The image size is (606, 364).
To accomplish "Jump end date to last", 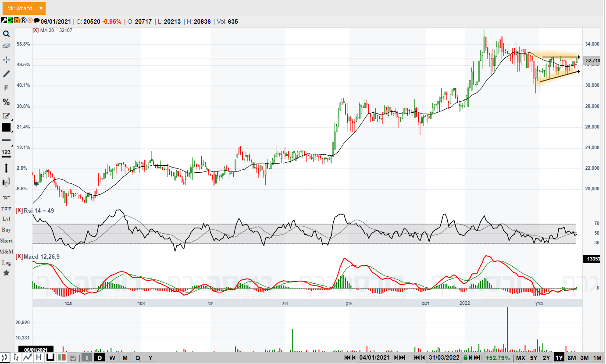I will pos(477,358).
